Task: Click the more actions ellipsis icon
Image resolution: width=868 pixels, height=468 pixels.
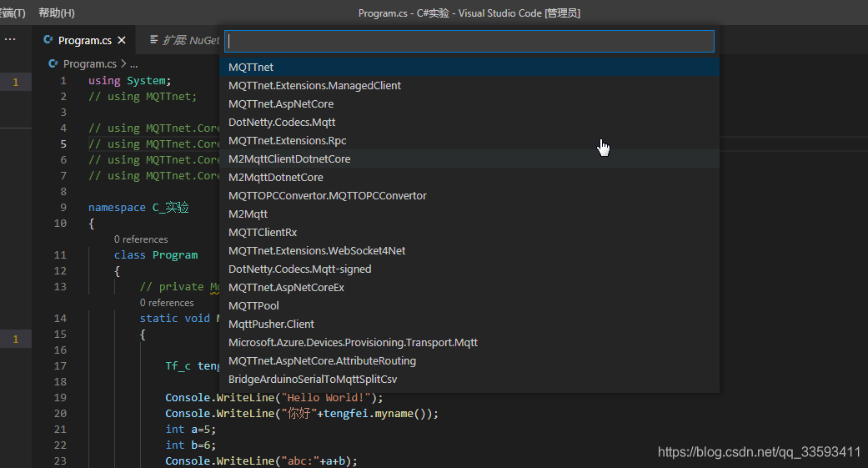Action: tap(10, 39)
